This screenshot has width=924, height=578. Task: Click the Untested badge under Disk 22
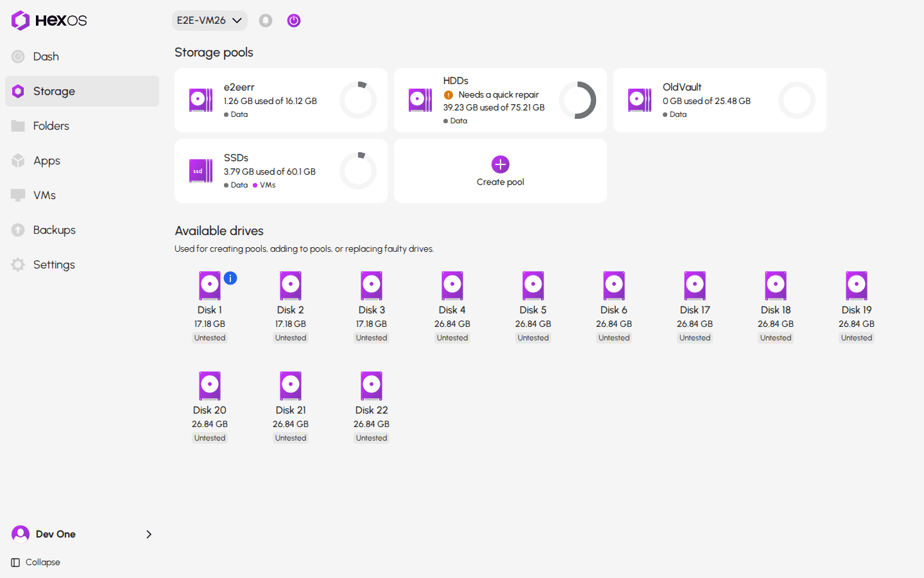[372, 438]
